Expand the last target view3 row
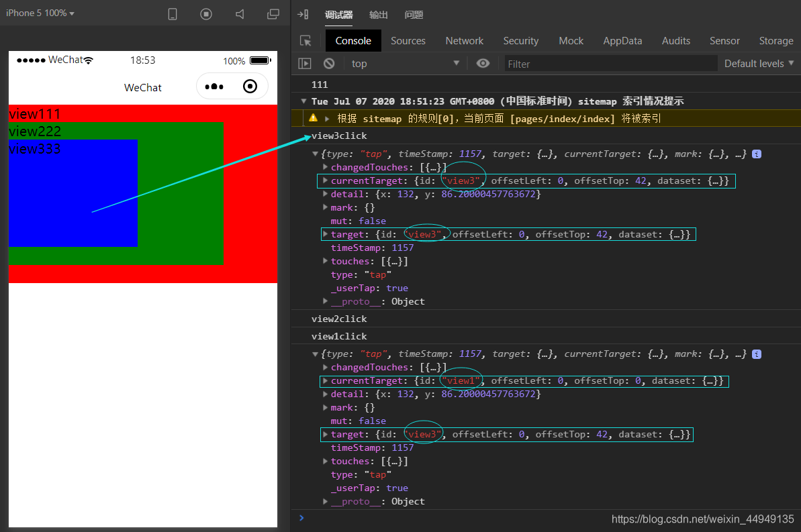Screen dimensions: 801x532 325,434
